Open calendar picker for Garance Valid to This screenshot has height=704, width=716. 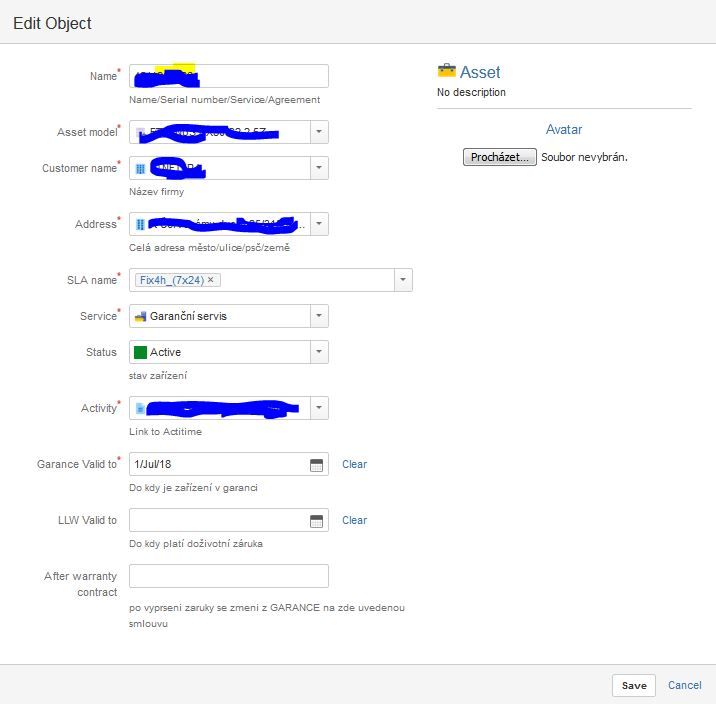(x=316, y=465)
